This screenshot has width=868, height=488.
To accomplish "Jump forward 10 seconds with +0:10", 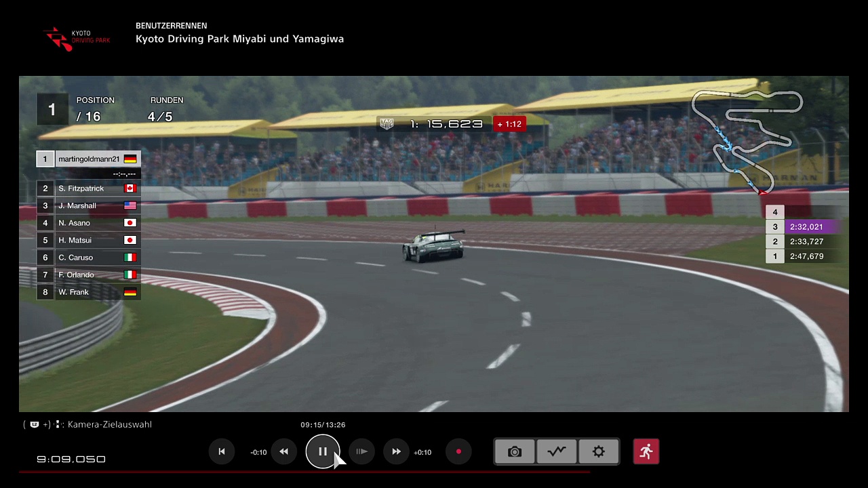I will pos(422,452).
